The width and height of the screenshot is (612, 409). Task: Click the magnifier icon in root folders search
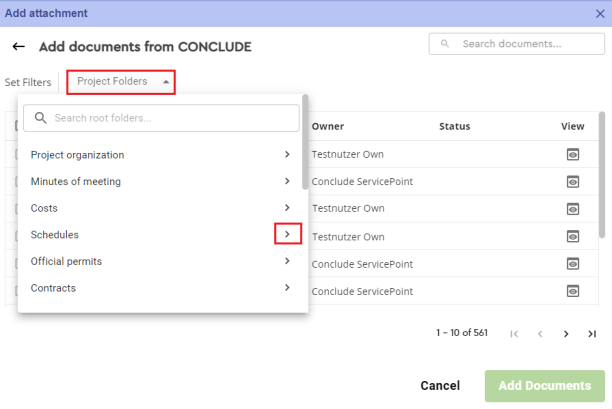pyautogui.click(x=41, y=118)
